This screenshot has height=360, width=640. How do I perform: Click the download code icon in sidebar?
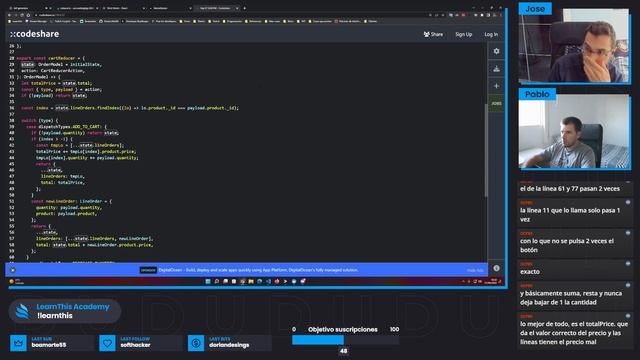(x=496, y=69)
